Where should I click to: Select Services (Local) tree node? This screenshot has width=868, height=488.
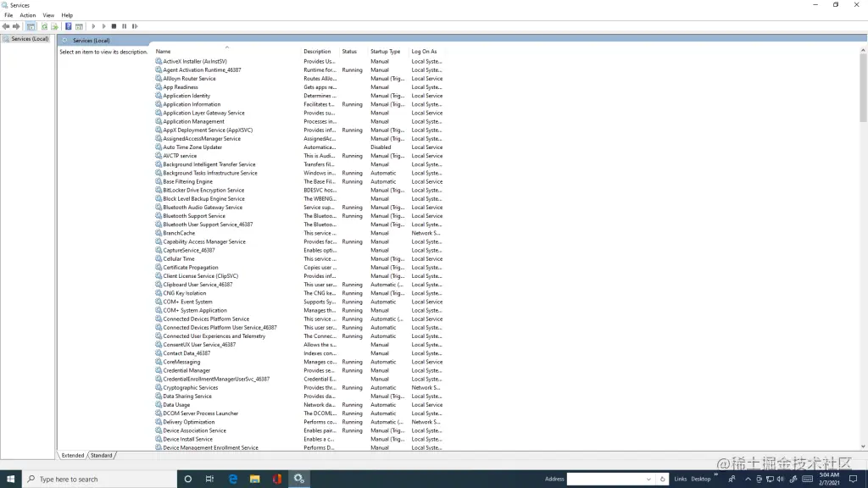[30, 39]
